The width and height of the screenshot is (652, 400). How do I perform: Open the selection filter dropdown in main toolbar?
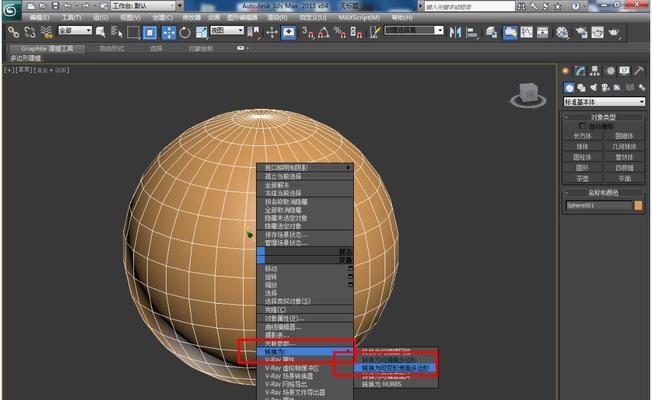pyautogui.click(x=75, y=30)
